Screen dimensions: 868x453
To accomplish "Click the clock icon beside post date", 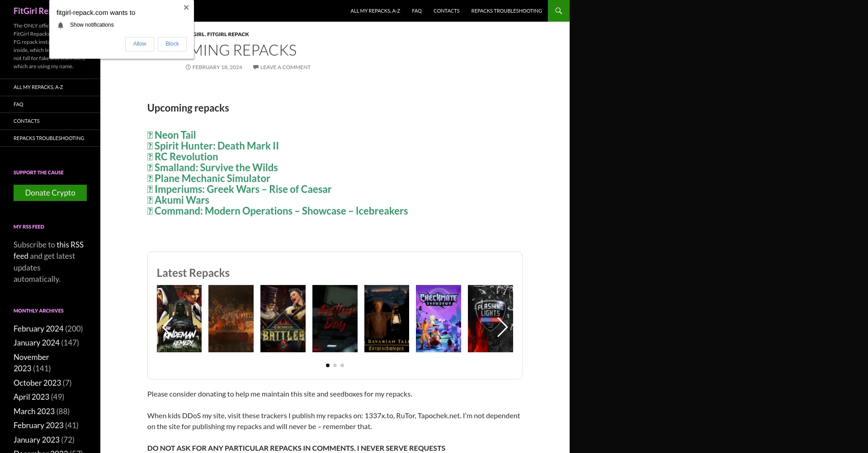I will 188,67.
